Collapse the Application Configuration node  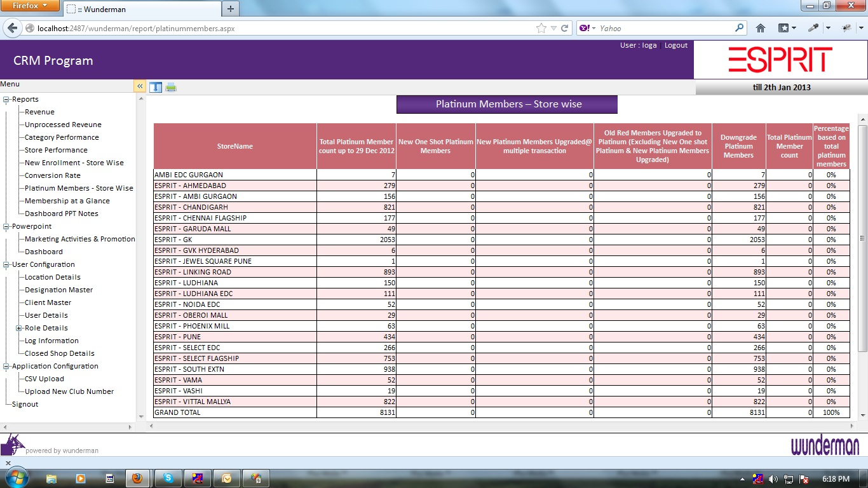pos(6,366)
